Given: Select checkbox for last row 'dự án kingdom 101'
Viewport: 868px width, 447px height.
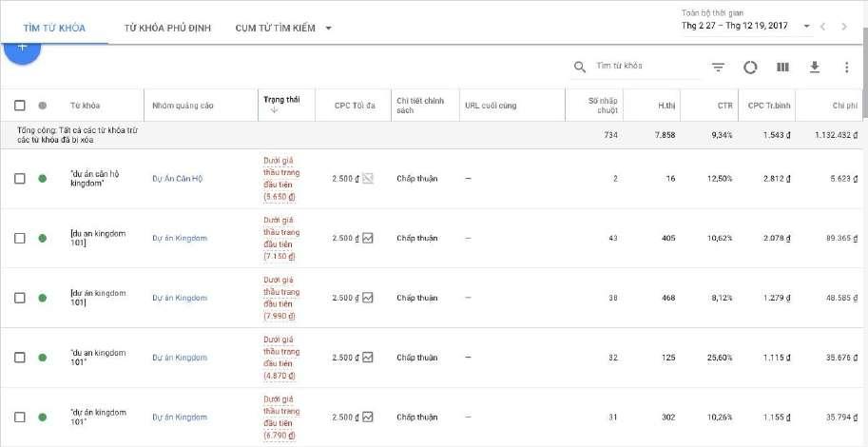Looking at the screenshot, I should pyautogui.click(x=20, y=418).
